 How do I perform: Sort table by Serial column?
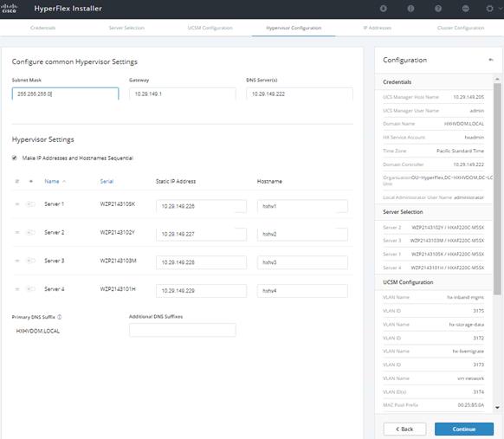coord(107,181)
